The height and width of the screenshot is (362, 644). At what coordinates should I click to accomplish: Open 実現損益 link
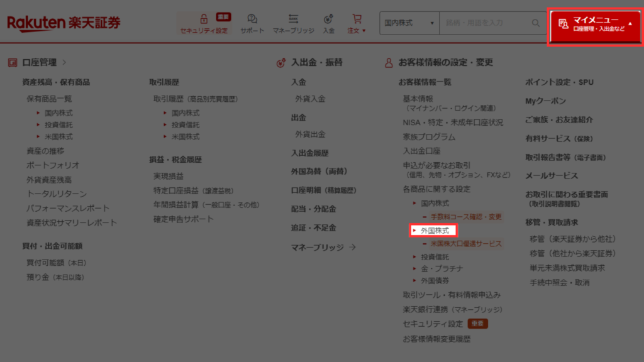[x=169, y=176]
